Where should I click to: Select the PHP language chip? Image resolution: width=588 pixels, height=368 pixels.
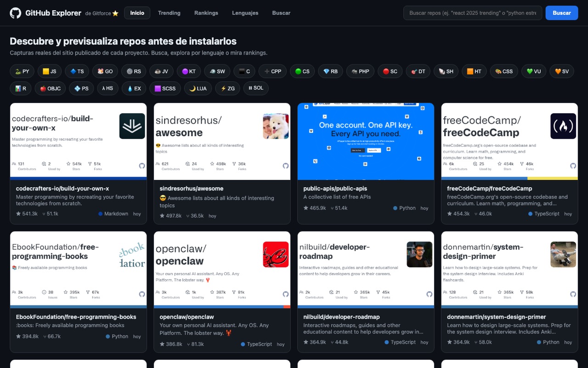click(x=361, y=71)
